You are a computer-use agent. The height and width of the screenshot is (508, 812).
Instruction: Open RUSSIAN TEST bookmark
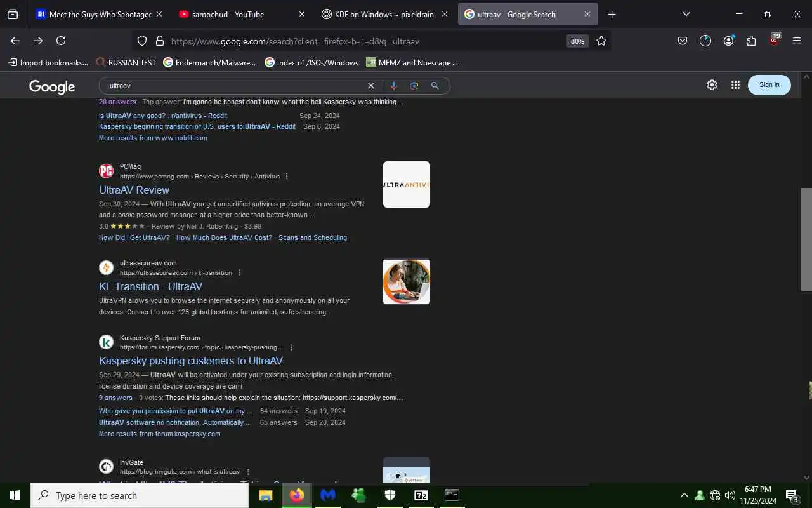click(126, 62)
